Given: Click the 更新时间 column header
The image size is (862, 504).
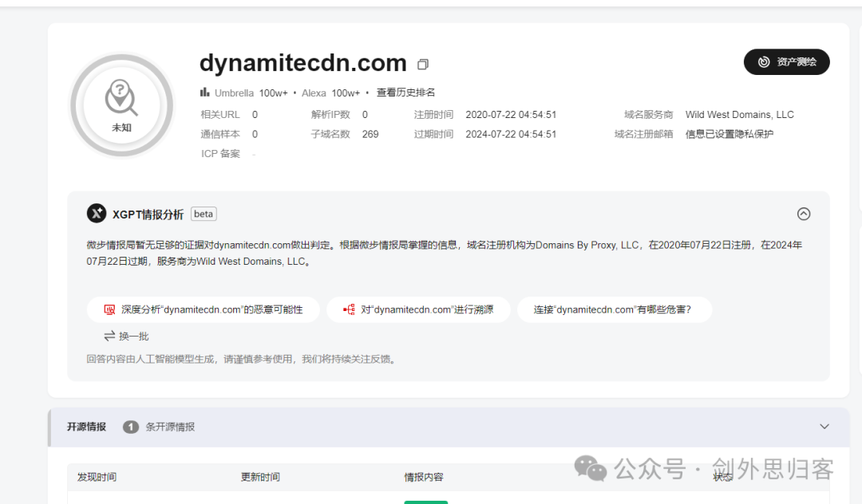Looking at the screenshot, I should (260, 477).
